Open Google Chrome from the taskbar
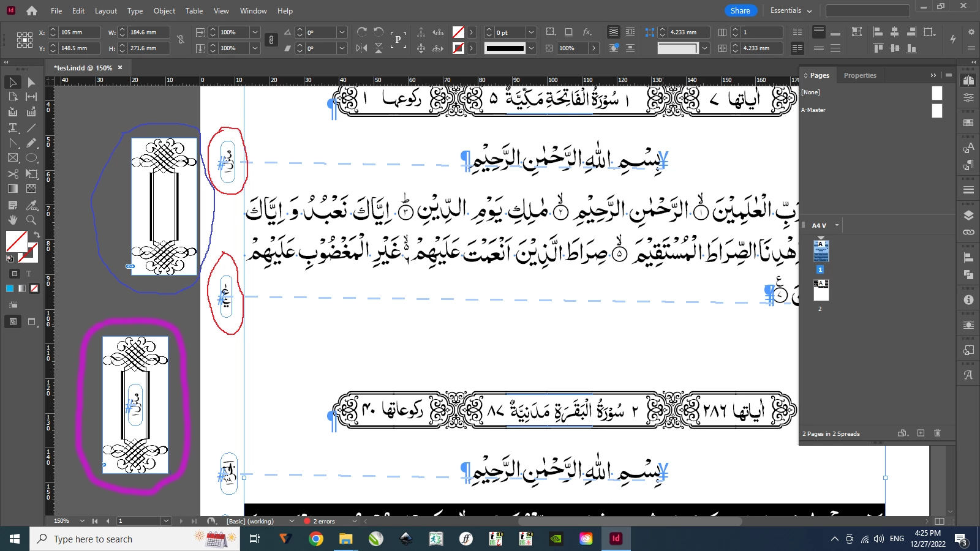Screen dimensions: 980x551 [316, 539]
